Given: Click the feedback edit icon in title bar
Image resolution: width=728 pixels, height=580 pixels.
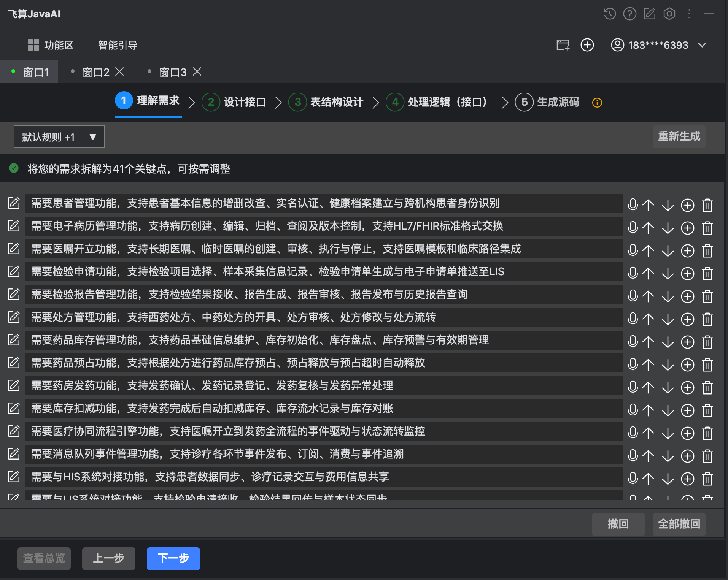Looking at the screenshot, I should [650, 14].
